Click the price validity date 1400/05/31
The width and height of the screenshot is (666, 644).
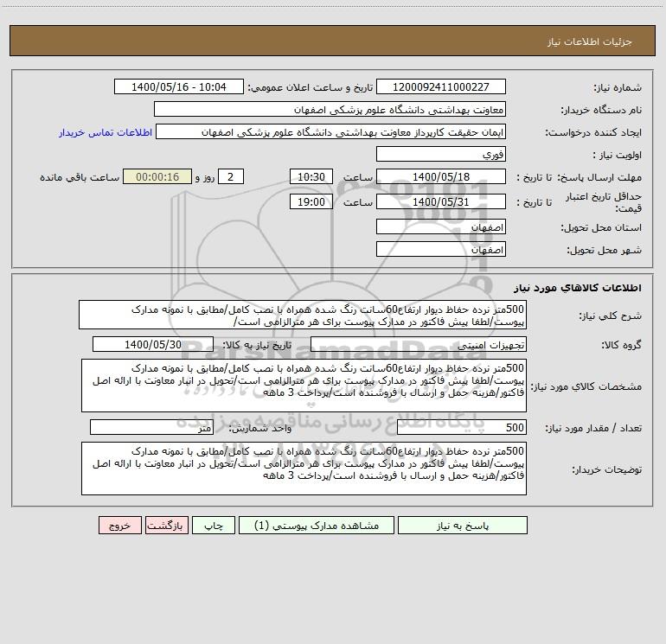coord(441,201)
